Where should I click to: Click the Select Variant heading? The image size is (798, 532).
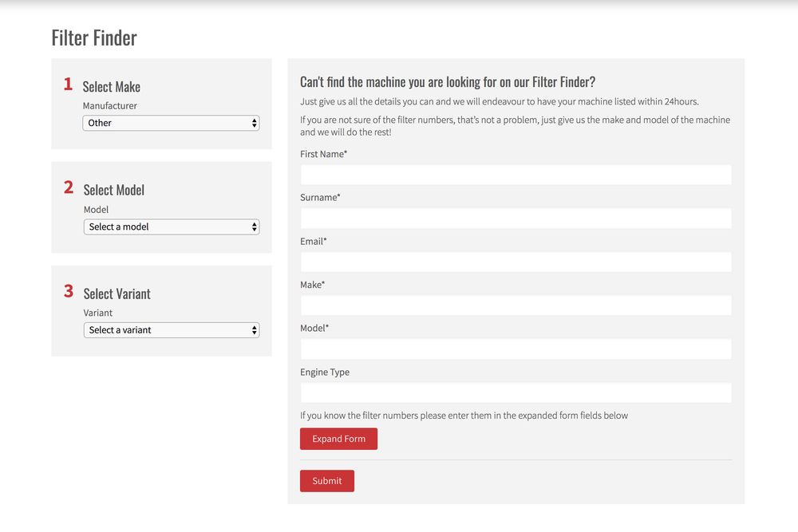(117, 294)
